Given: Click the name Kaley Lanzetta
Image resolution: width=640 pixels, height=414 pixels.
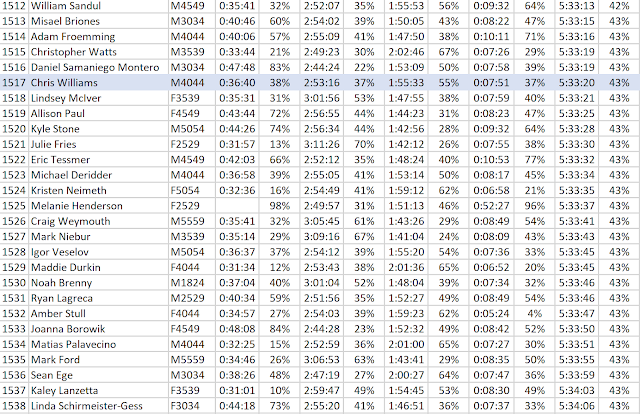Looking at the screenshot, I should click(64, 391).
